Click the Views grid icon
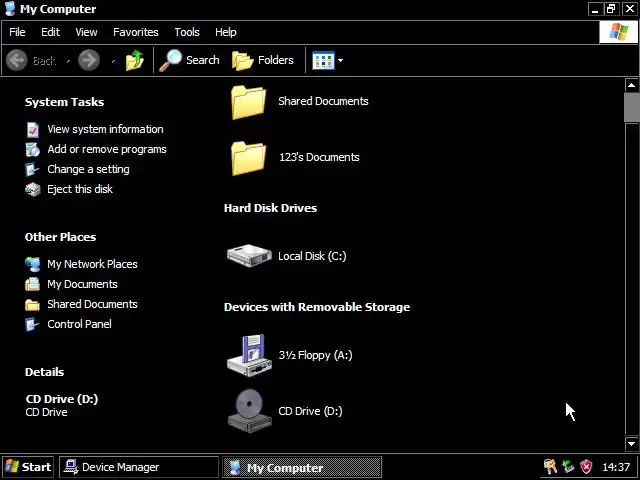Screen dimensions: 640x480 [323, 60]
